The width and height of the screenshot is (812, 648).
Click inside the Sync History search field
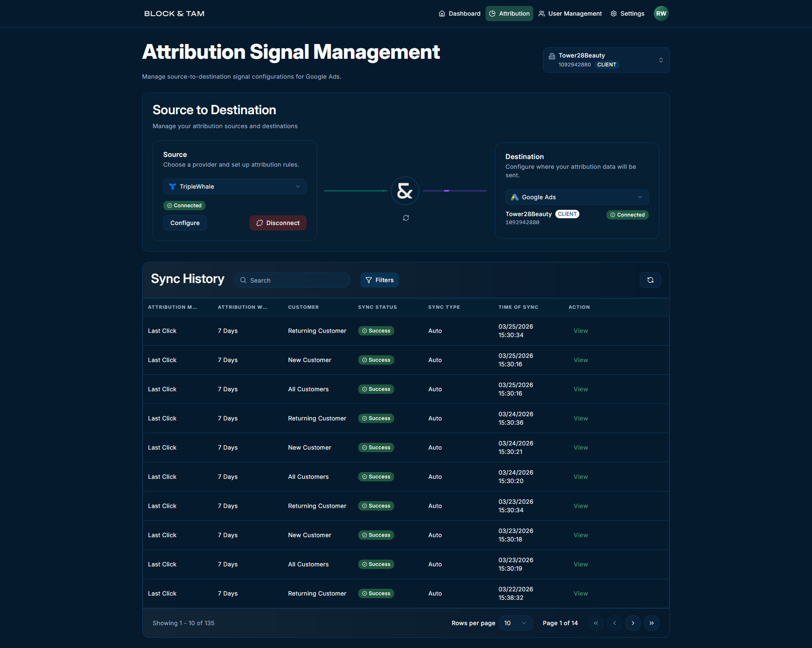[292, 280]
